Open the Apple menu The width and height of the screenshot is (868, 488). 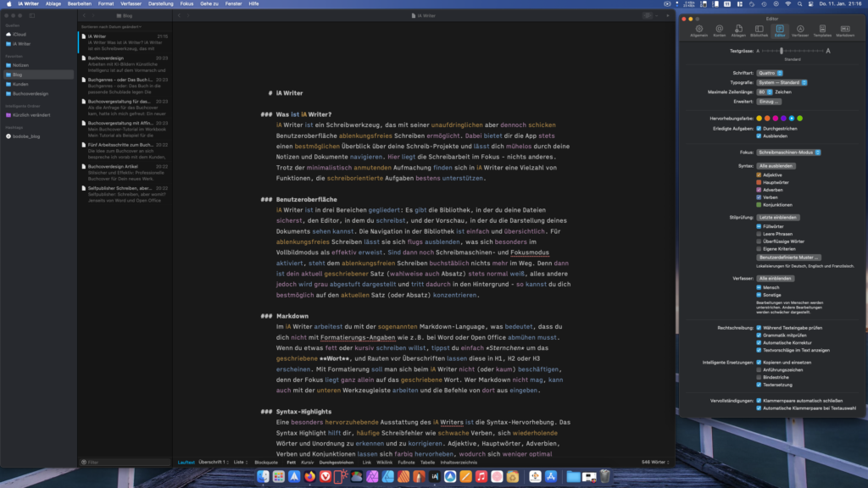coord(8,4)
